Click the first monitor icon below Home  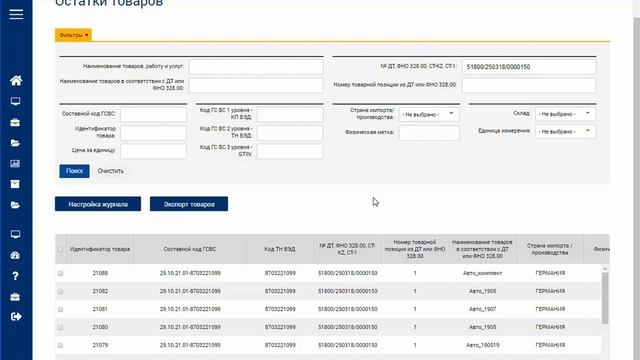click(16, 101)
